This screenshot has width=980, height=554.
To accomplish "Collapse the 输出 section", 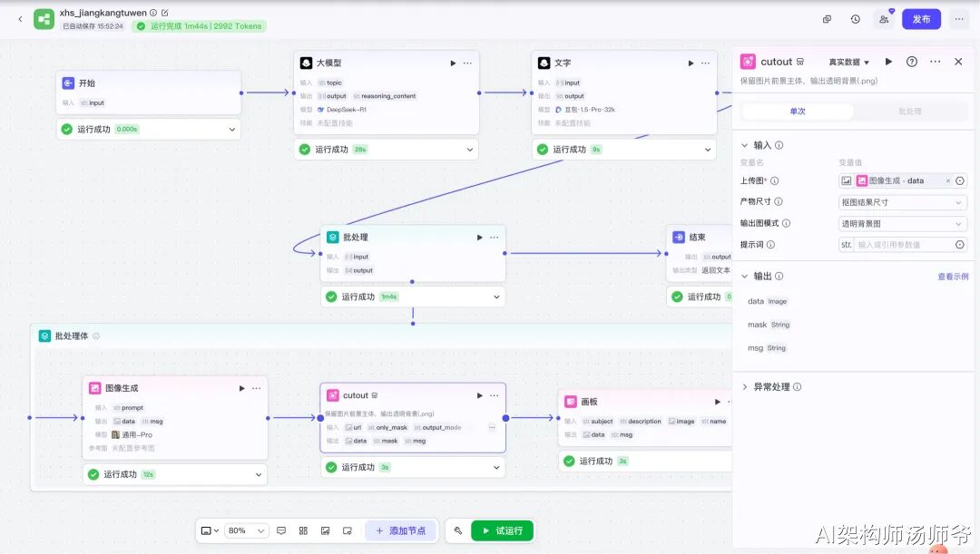I will 744,276.
